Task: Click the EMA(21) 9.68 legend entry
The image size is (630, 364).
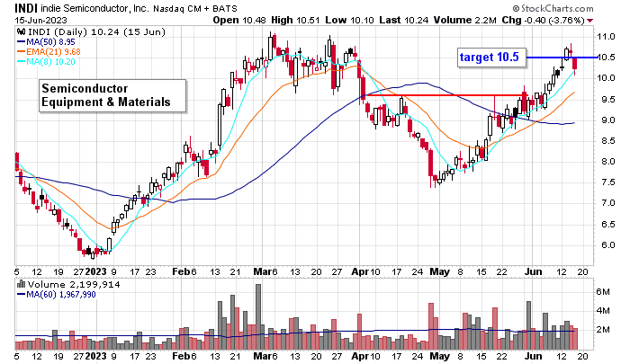Action: [x=49, y=52]
